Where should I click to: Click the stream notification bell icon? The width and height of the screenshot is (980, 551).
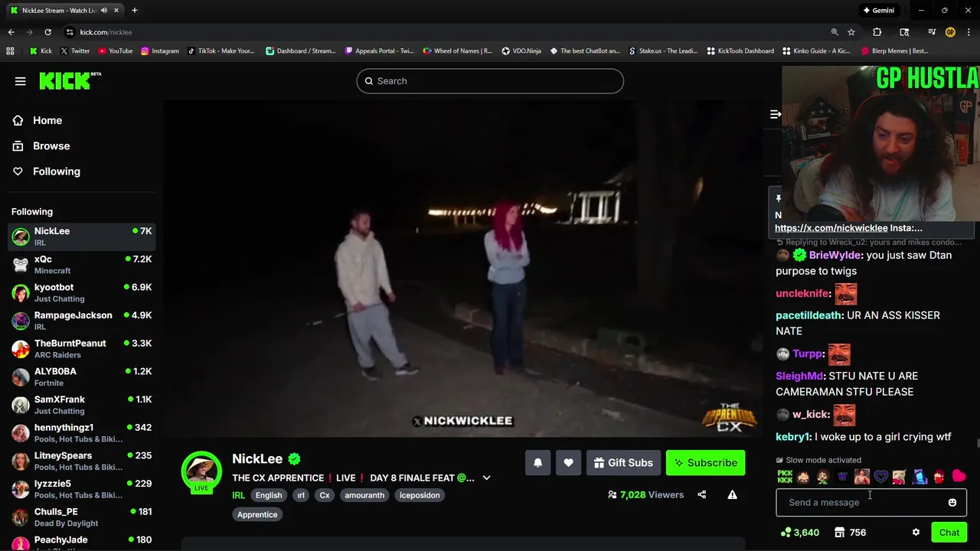537,462
